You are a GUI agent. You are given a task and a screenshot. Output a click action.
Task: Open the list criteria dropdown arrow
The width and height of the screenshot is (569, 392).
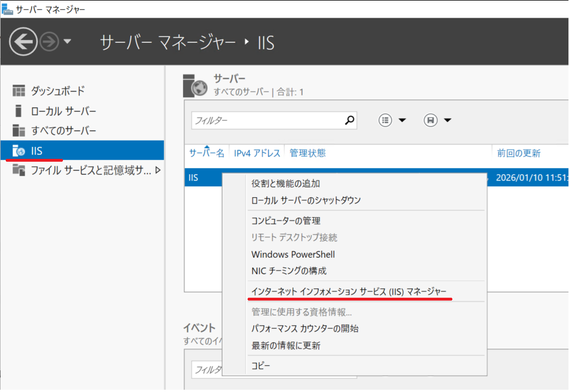402,120
